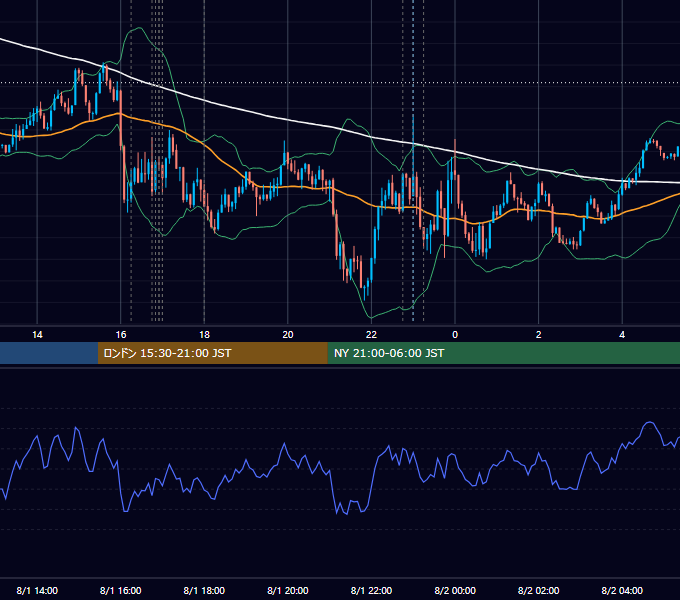The width and height of the screenshot is (680, 600).
Task: Click the 8/1 18:00 date label
Action: 204,590
